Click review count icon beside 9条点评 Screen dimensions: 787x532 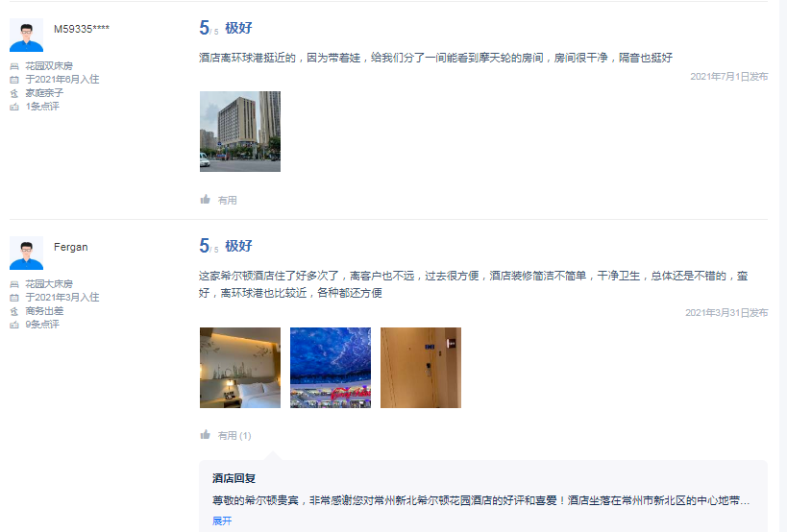tap(14, 325)
